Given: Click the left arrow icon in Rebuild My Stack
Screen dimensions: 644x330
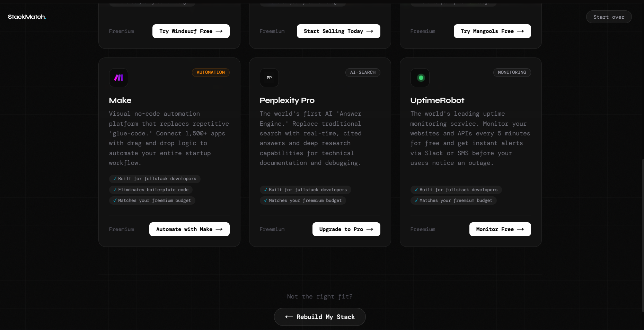Looking at the screenshot, I should (289, 316).
